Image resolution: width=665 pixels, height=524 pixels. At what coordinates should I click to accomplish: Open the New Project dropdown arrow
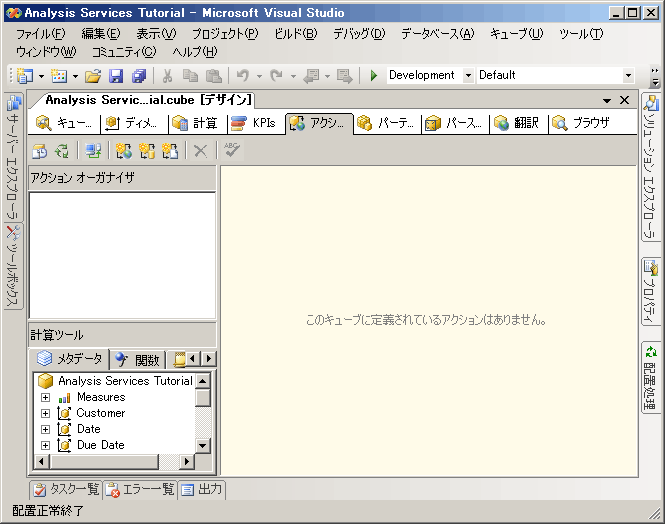pyautogui.click(x=41, y=77)
